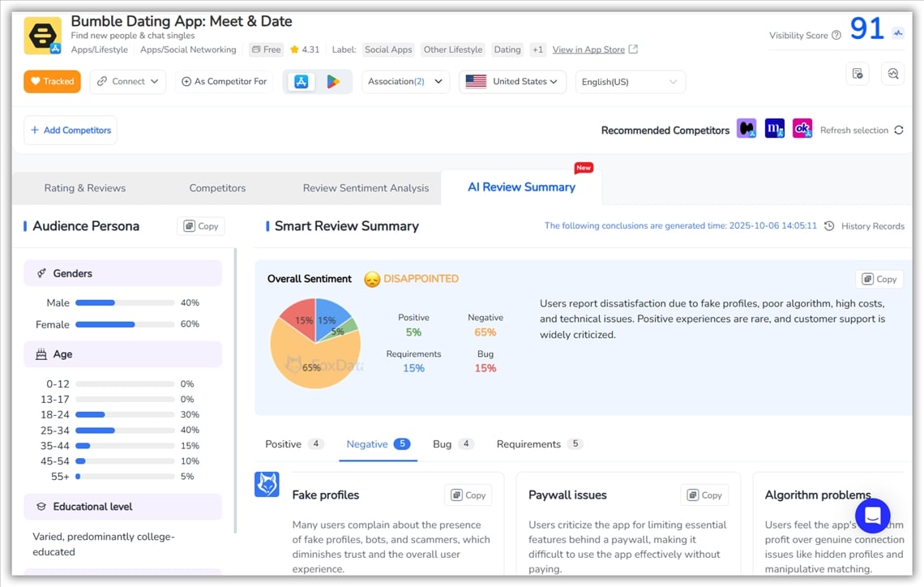The width and height of the screenshot is (924, 587).
Task: Click the Refresh selection icon
Action: click(898, 130)
